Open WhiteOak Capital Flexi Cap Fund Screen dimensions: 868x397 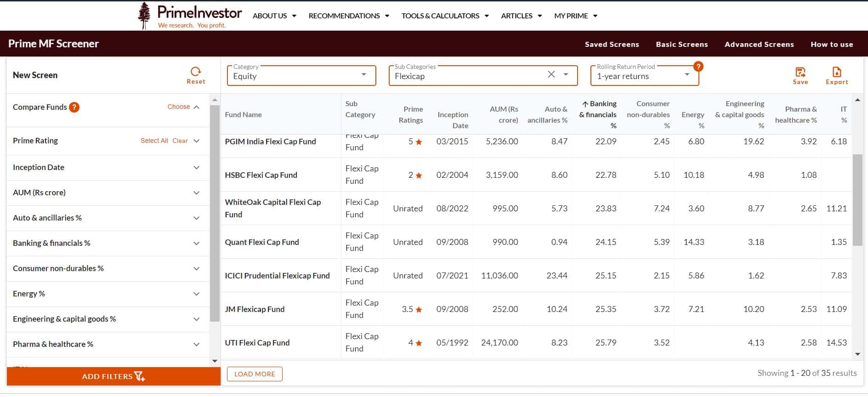coord(273,208)
